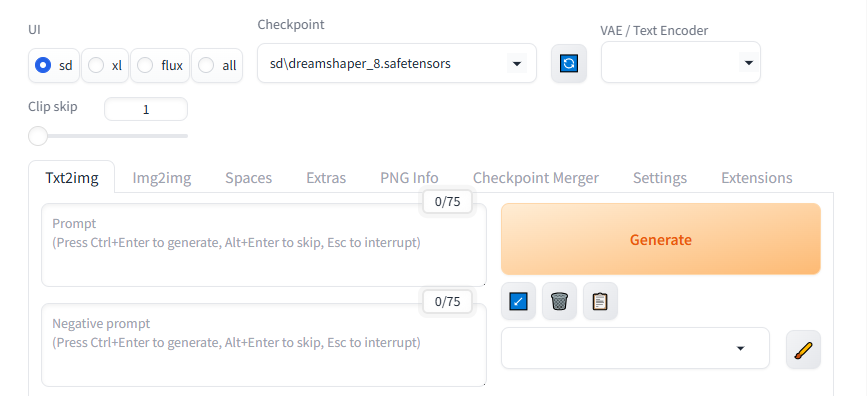
Task: Click the trash can clear prompt icon
Action: pos(559,301)
